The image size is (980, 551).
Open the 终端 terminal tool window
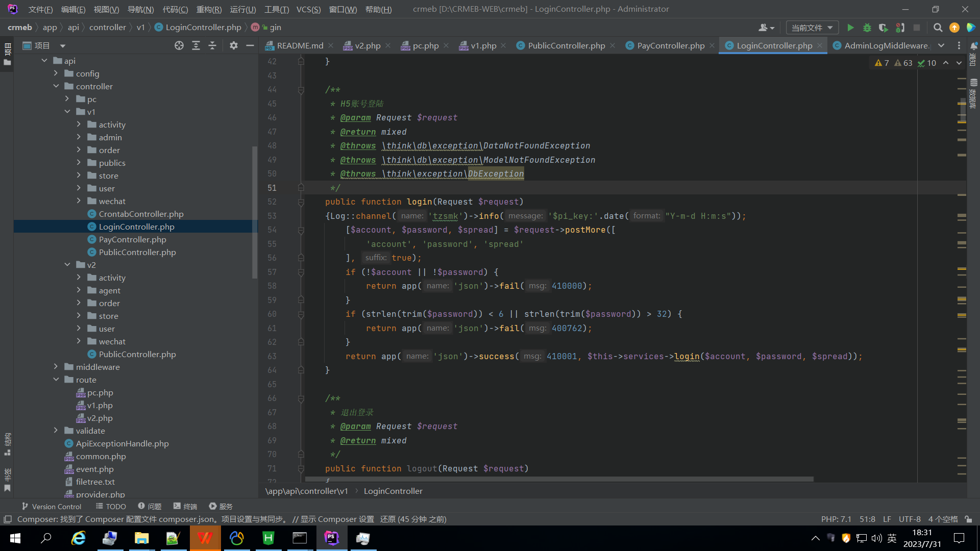click(x=185, y=506)
